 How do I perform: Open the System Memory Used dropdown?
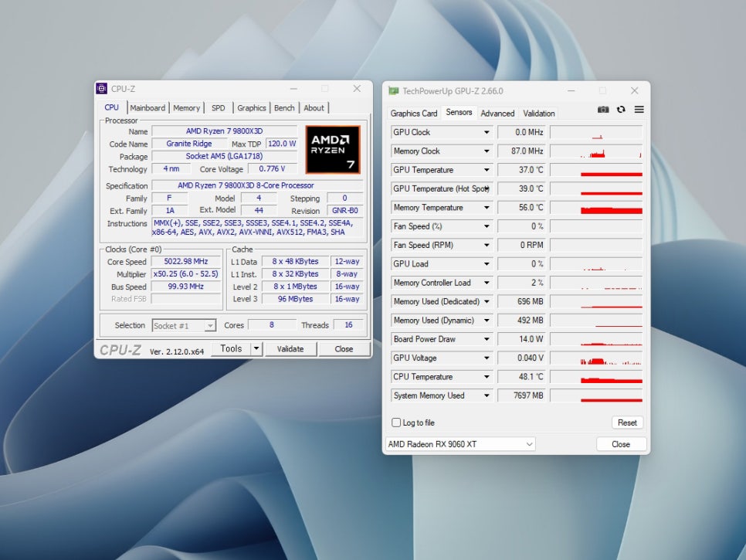click(x=487, y=395)
